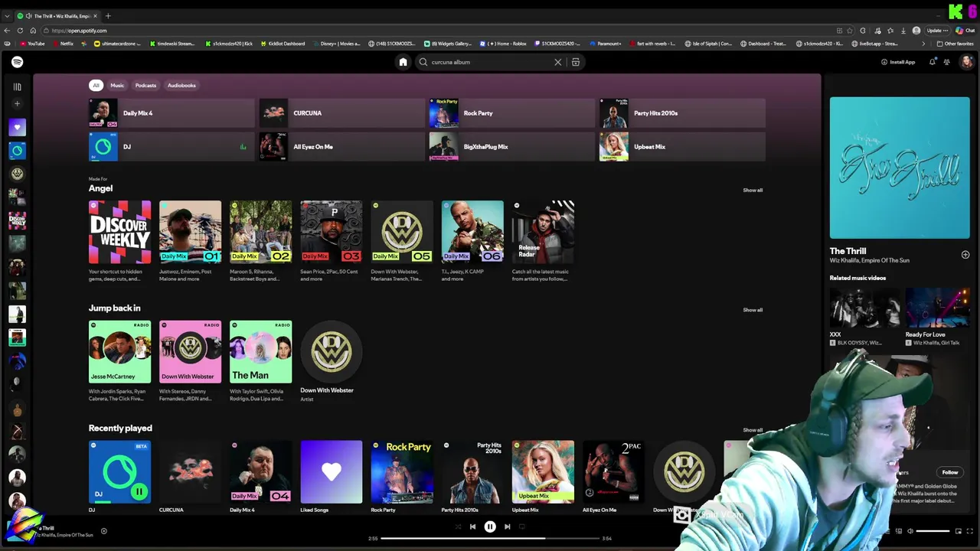Open Release Radar playlist cover
This screenshot has height=551, width=980.
pos(543,232)
